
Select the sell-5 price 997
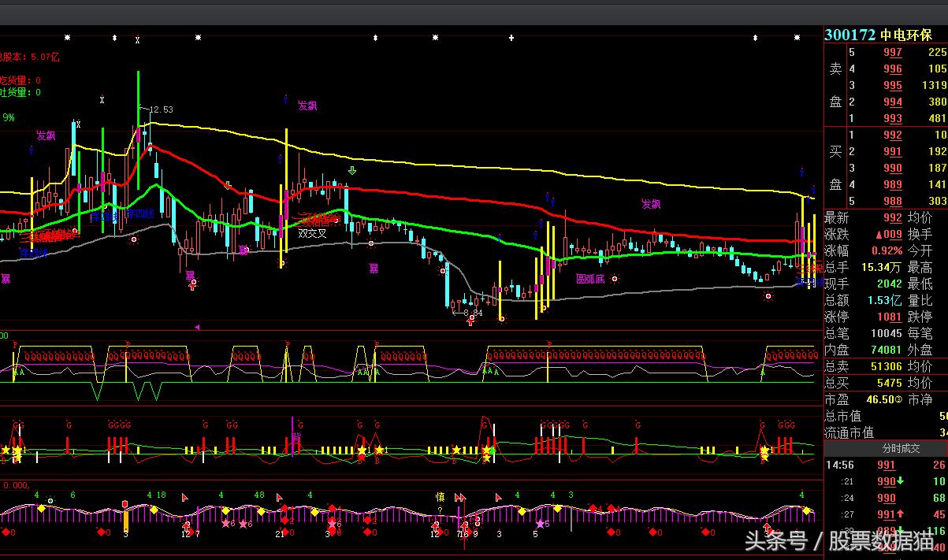pos(893,52)
